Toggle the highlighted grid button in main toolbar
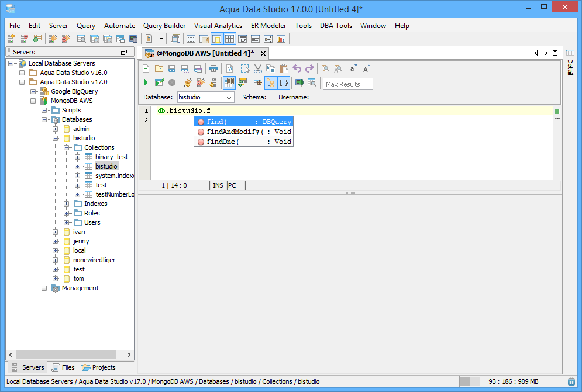The height and width of the screenshot is (392, 582). [230, 39]
